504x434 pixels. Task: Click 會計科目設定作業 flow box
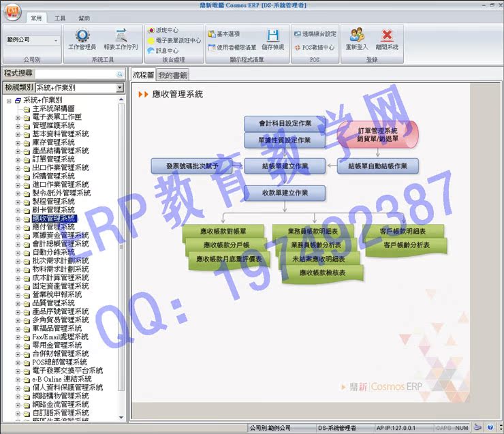tap(285, 123)
